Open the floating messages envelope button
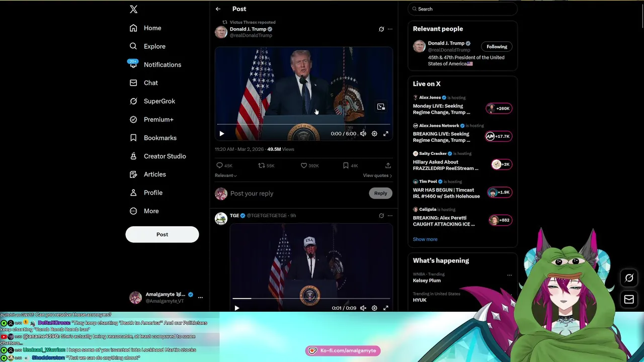The height and width of the screenshot is (362, 644). click(x=629, y=300)
